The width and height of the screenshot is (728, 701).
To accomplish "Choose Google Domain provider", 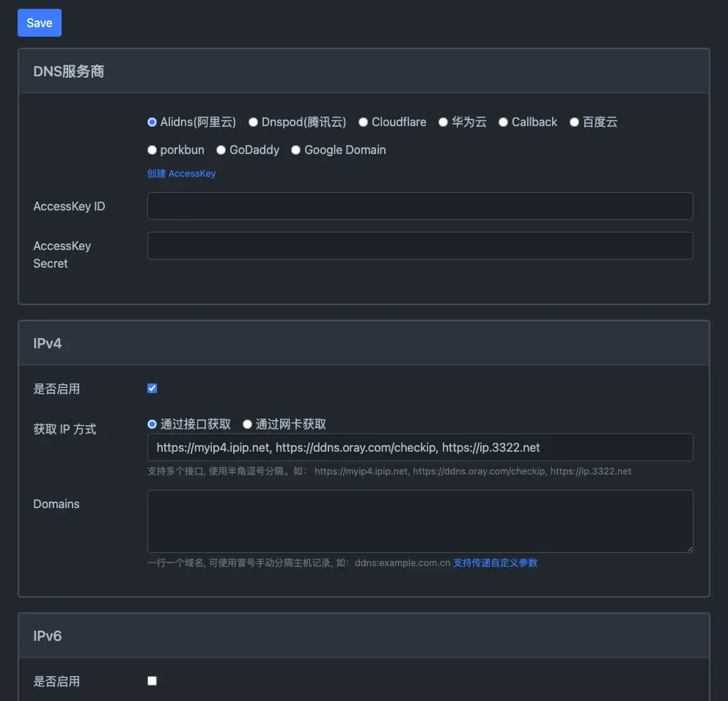I will point(295,150).
